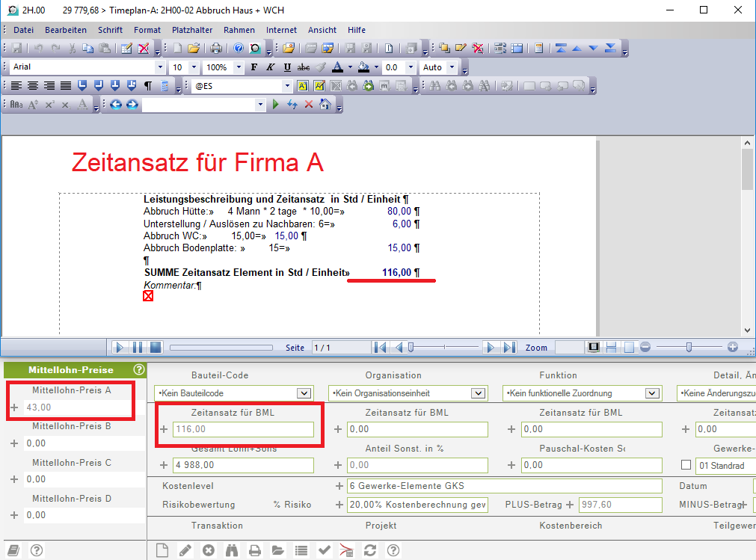Click the green play arrow in navigation toolbar
756x560 pixels.
point(276,105)
